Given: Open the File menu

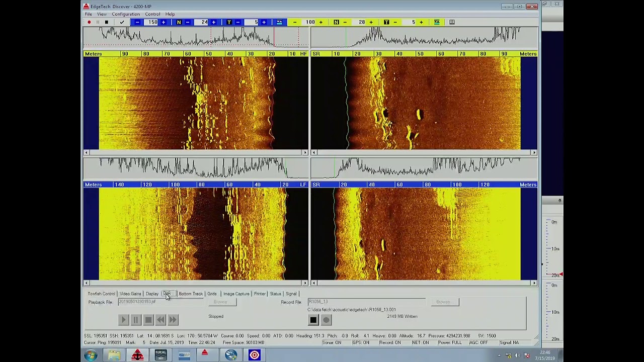Looking at the screenshot, I should pos(89,14).
